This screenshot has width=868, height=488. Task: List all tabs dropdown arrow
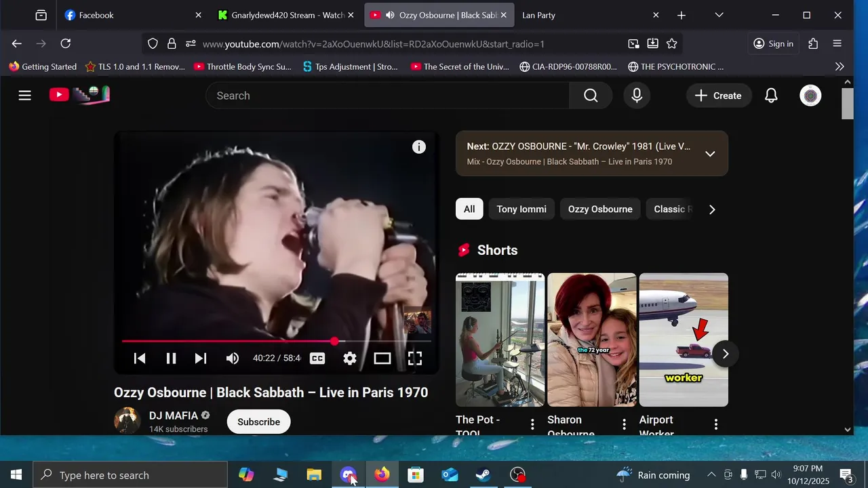coord(719,15)
